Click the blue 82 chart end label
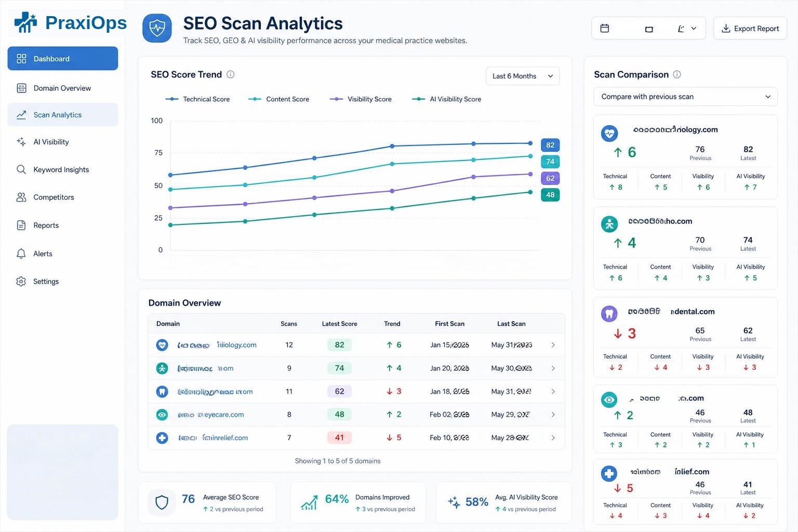This screenshot has height=532, width=798. 550,145
